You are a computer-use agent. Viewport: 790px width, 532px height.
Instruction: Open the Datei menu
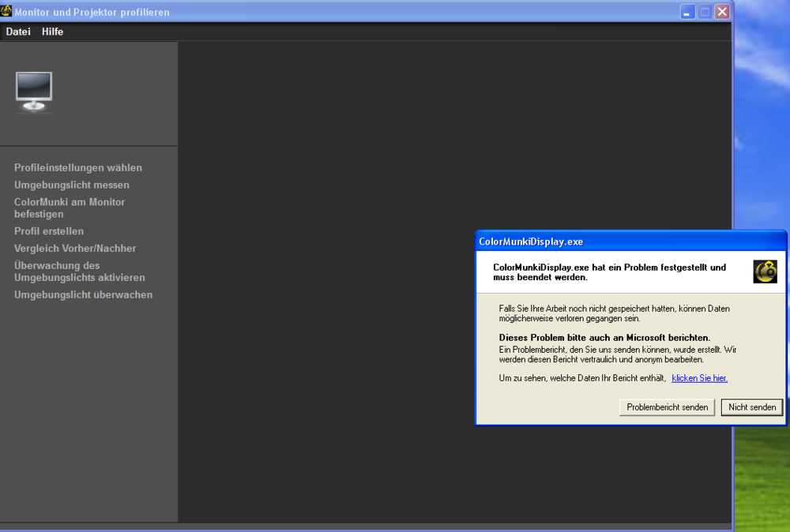18,32
